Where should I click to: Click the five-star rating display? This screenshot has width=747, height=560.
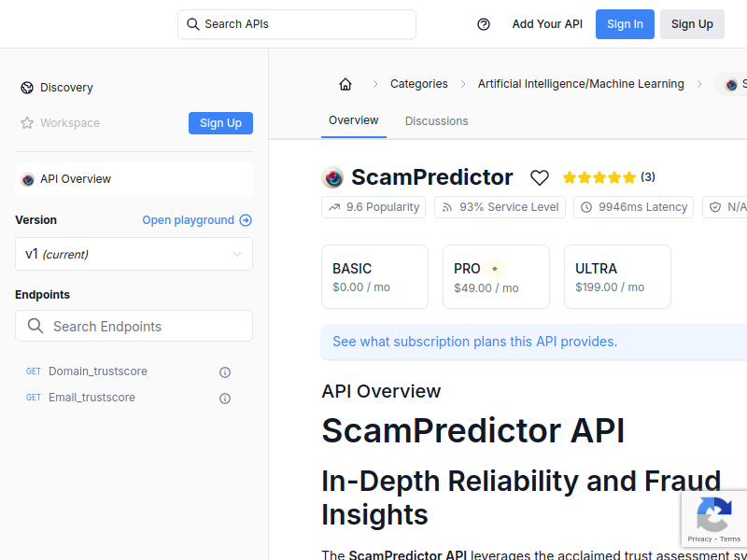point(599,177)
